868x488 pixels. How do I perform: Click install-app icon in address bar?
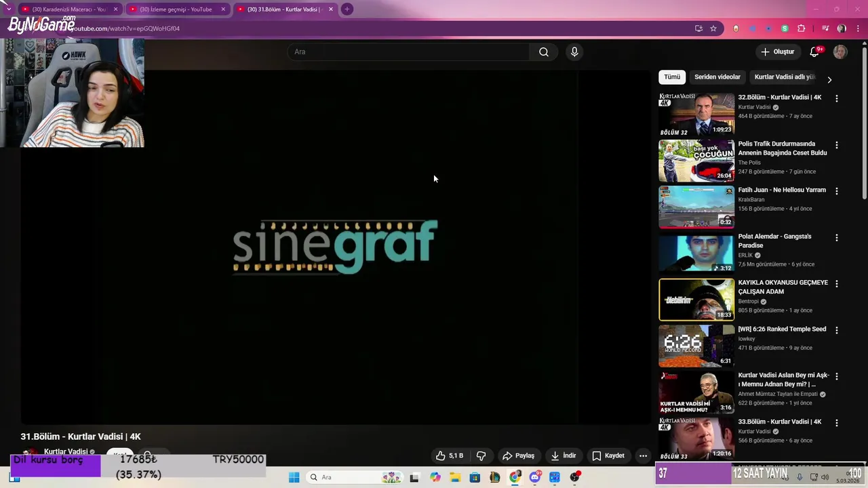[698, 28]
